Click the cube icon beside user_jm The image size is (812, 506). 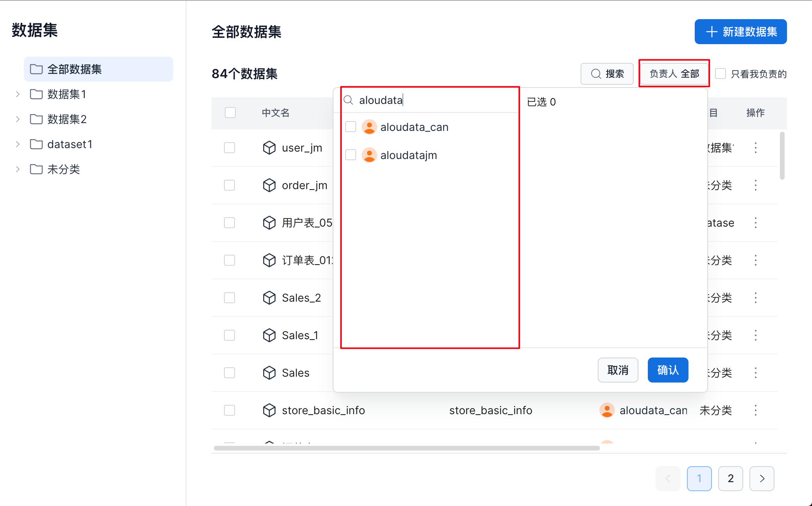click(x=269, y=148)
